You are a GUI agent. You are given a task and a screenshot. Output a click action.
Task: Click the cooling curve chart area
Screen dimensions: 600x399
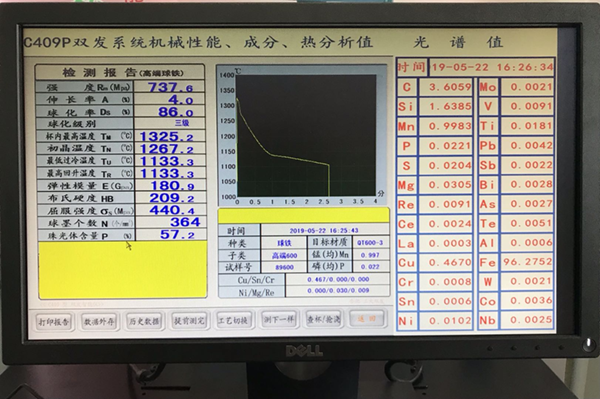pos(306,136)
